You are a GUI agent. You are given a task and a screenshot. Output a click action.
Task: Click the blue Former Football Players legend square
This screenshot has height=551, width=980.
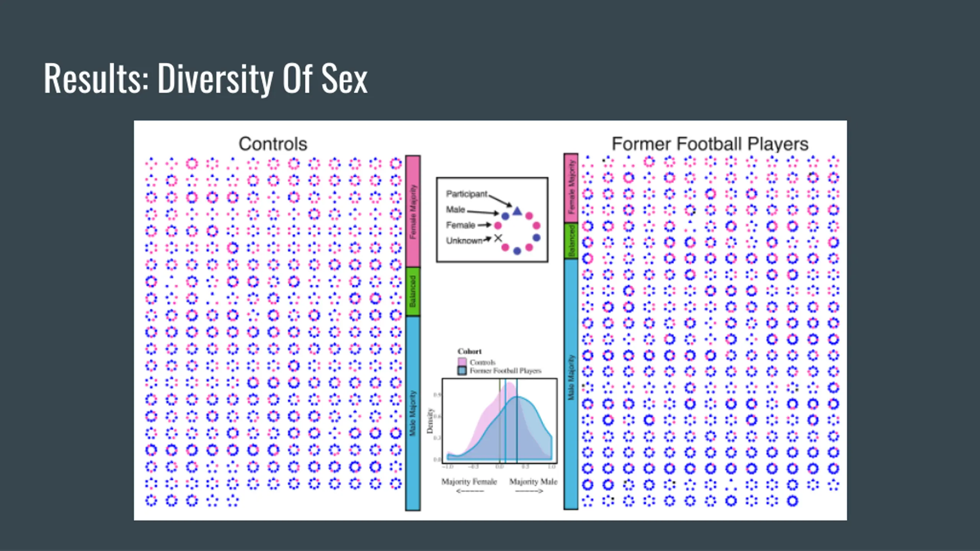coord(462,370)
